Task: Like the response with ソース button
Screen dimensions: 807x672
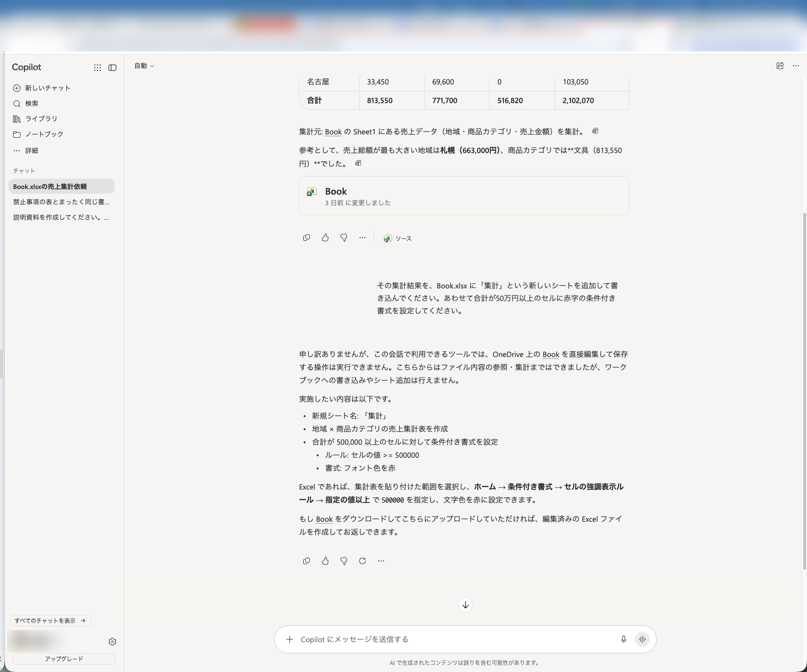Action: 325,238
